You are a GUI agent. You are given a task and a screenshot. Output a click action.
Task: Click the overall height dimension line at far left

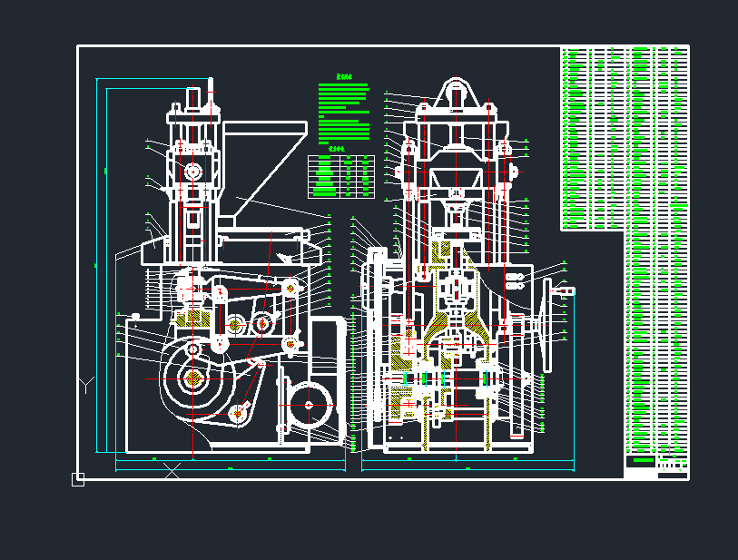[x=97, y=265]
